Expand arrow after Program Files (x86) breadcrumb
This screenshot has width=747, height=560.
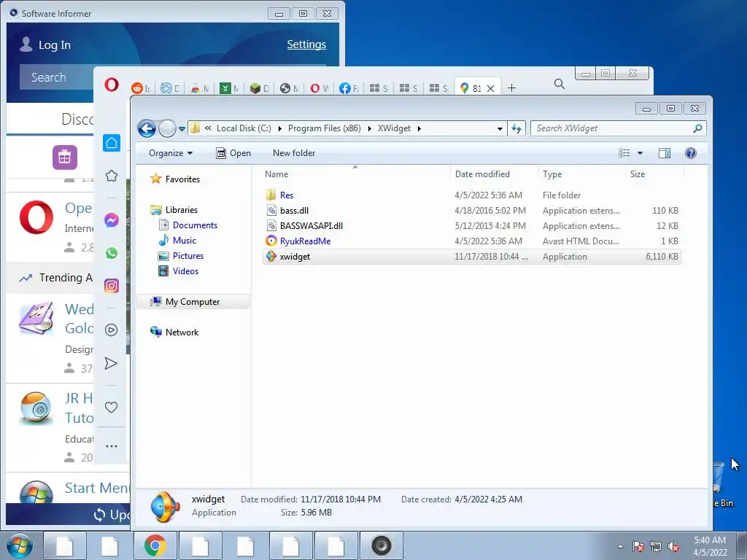[x=369, y=128]
